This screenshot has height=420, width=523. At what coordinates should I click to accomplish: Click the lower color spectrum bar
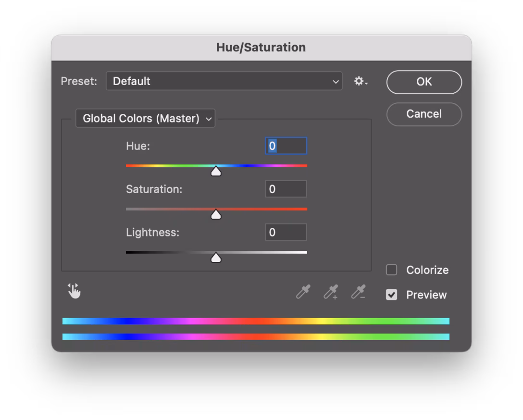click(x=256, y=337)
